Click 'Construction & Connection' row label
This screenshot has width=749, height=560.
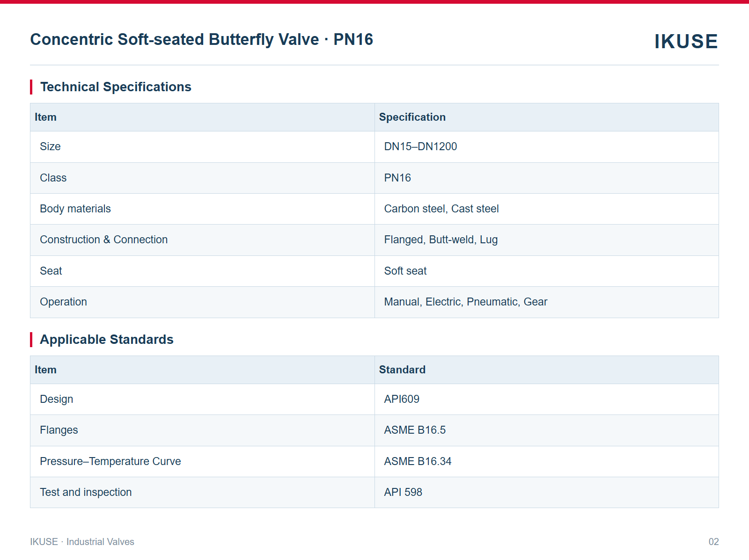tap(104, 240)
